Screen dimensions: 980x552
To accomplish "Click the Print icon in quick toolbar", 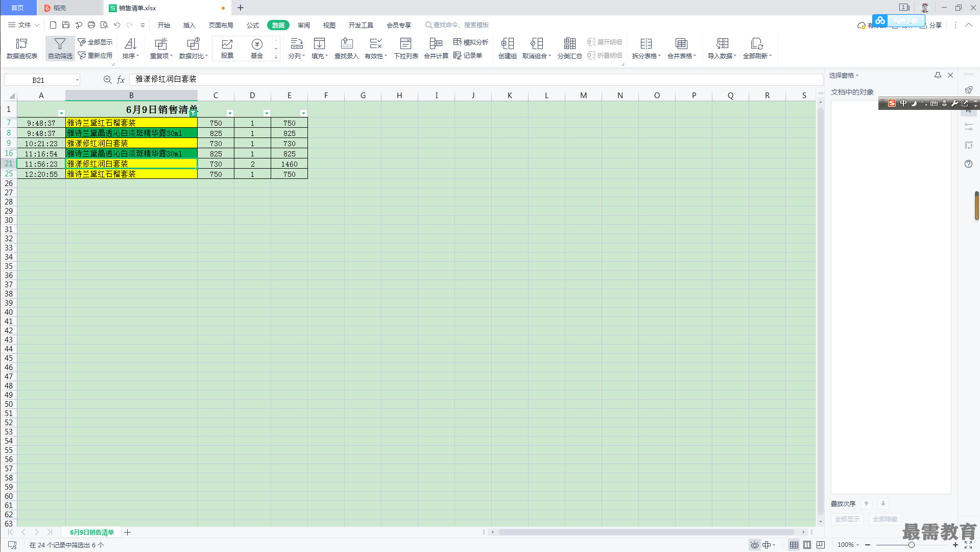I will [91, 25].
